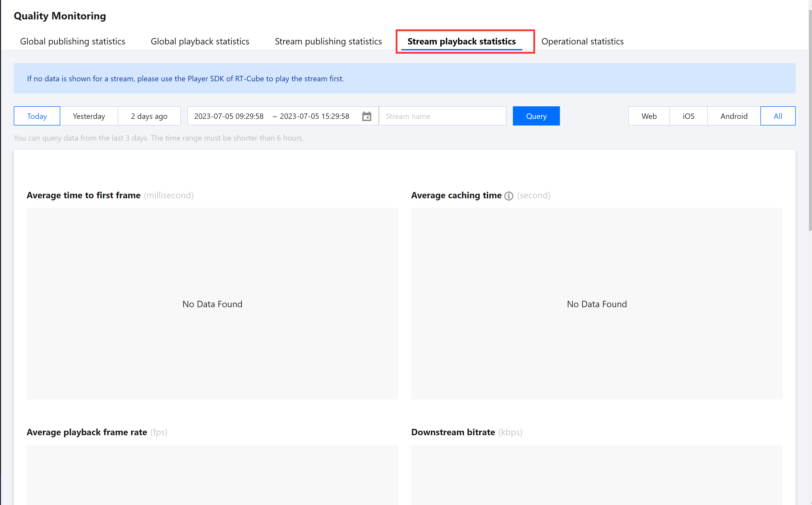Open Global publishing statistics tab
Viewport: 812px width, 505px height.
(73, 41)
